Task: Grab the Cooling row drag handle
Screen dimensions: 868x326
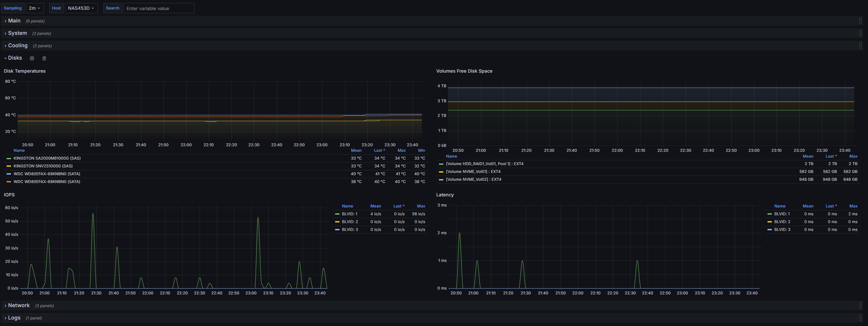Action: pyautogui.click(x=860, y=46)
